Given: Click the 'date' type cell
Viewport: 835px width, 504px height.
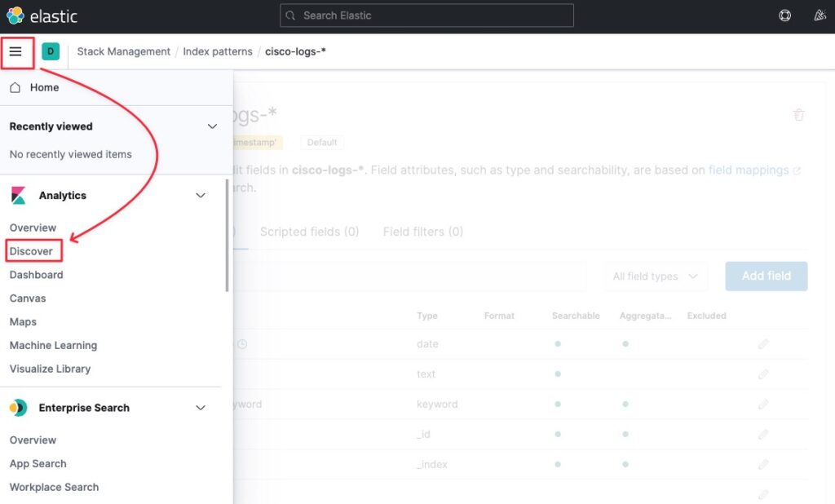Looking at the screenshot, I should 427,344.
